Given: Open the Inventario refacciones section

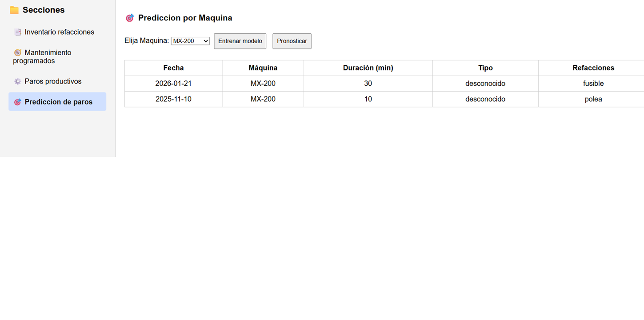Looking at the screenshot, I should tap(60, 32).
